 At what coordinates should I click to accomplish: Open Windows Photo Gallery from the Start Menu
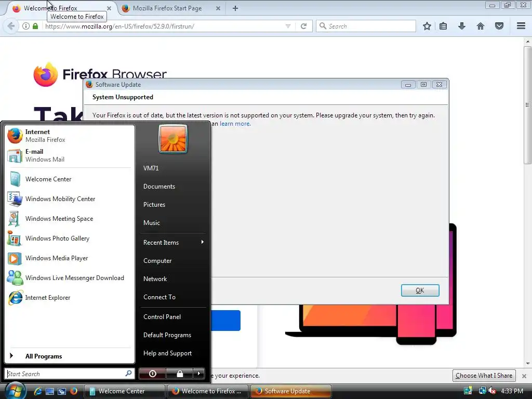tap(69, 238)
